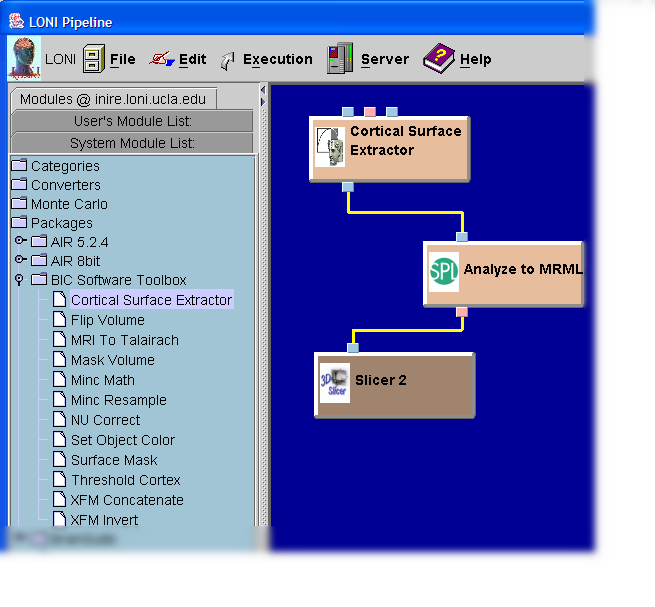Click pink output port under Analyze to MRML

[461, 312]
